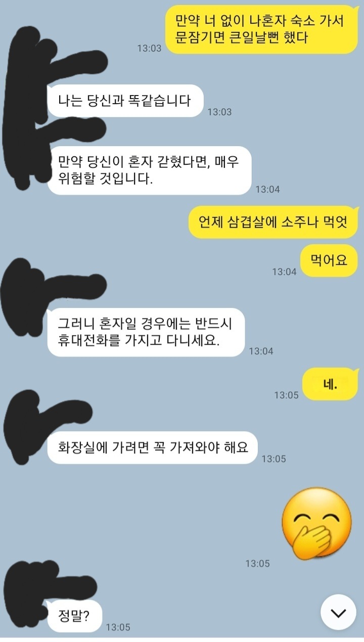Viewport: 364px width, 642px height.
Task: Tap the 13:03 timestamp beside the top yellow message
Action: (x=149, y=48)
